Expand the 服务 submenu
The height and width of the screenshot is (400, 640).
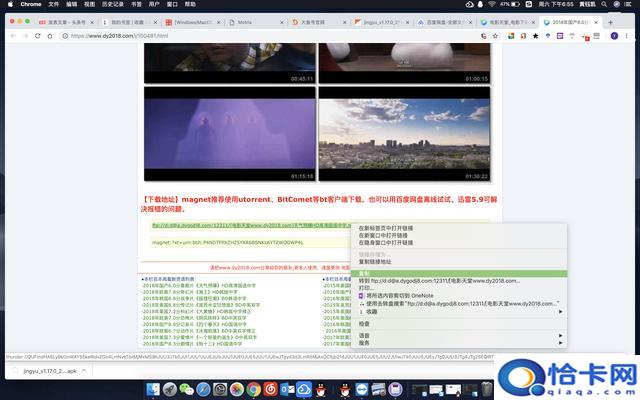coord(364,343)
